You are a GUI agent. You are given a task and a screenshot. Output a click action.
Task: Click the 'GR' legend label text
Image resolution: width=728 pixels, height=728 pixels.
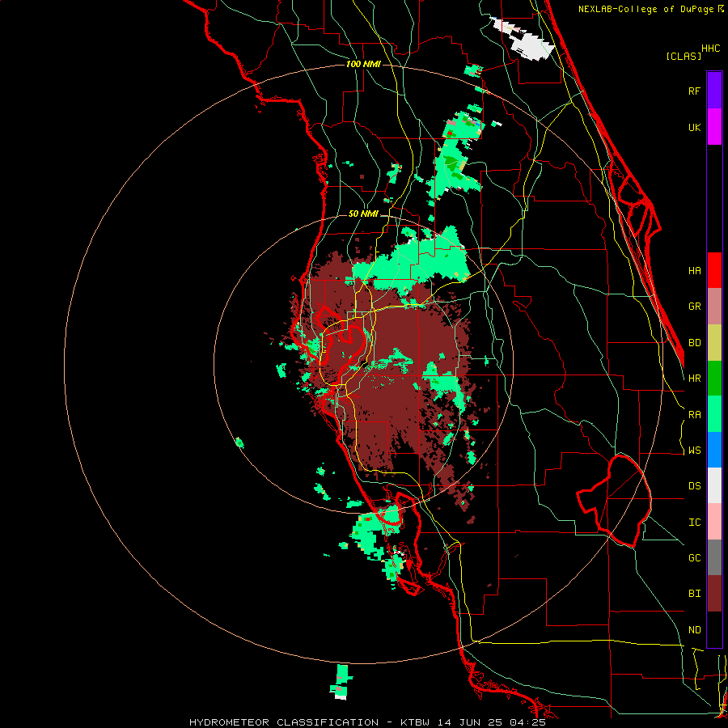point(694,307)
